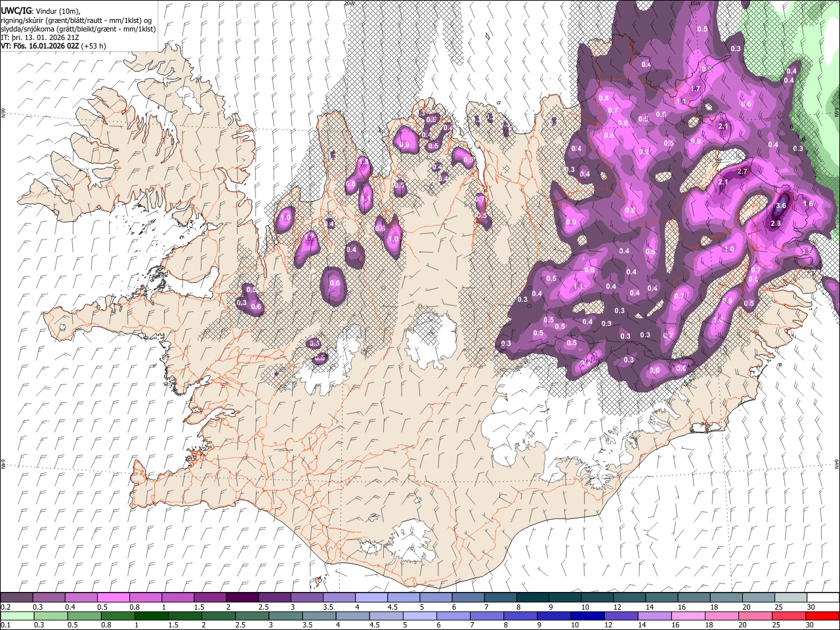Click the "UWC/IG" title text

click(16, 11)
